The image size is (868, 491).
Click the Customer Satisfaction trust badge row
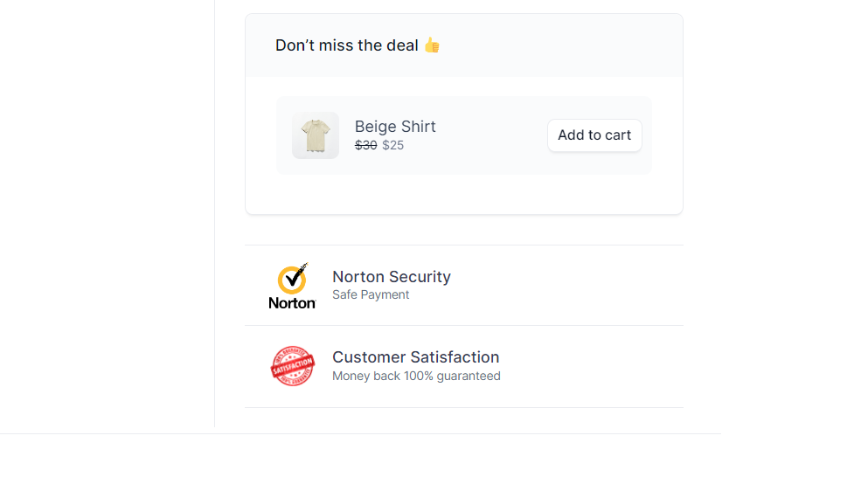point(464,366)
